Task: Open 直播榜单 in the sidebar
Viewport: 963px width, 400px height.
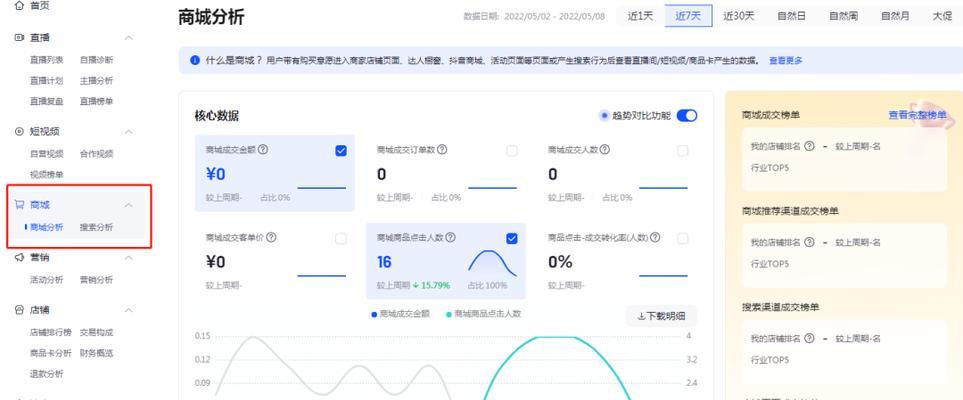Action: click(x=96, y=101)
